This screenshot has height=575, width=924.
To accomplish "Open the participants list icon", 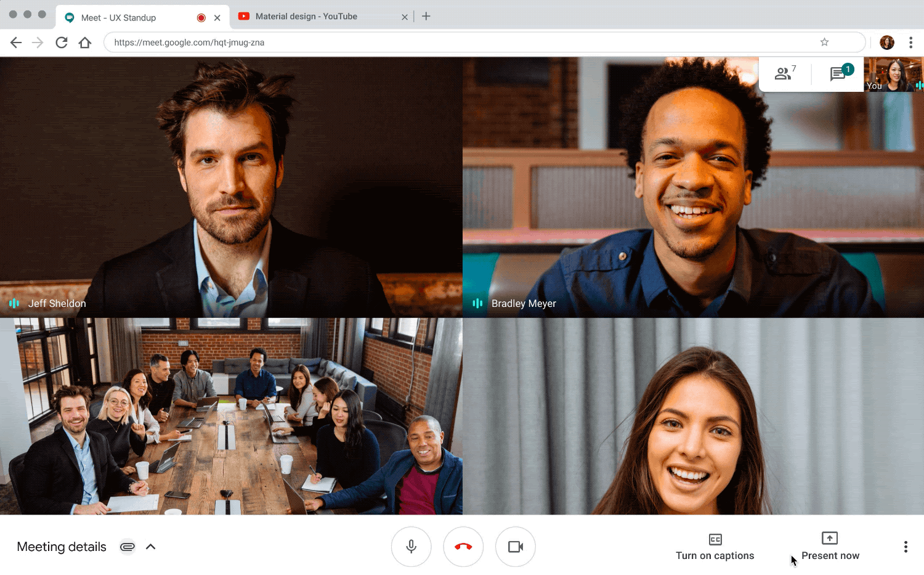I will tap(784, 74).
